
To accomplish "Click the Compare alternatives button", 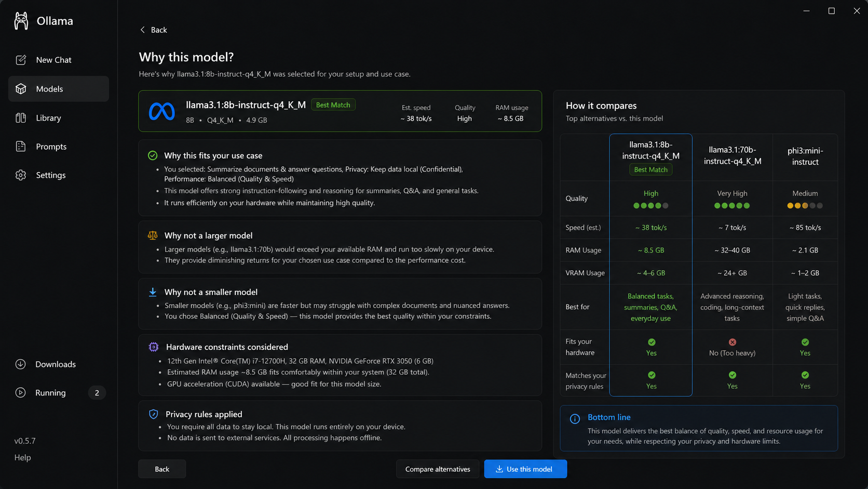I will (x=438, y=469).
